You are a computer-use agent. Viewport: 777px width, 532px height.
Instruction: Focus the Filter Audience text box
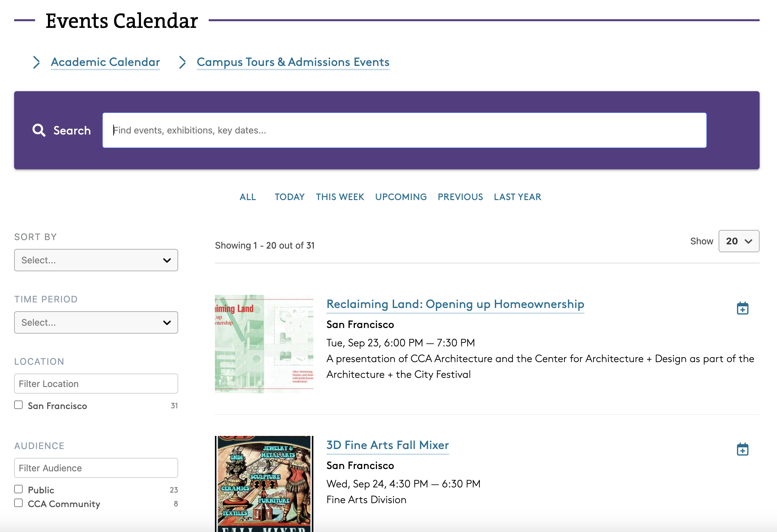point(96,468)
